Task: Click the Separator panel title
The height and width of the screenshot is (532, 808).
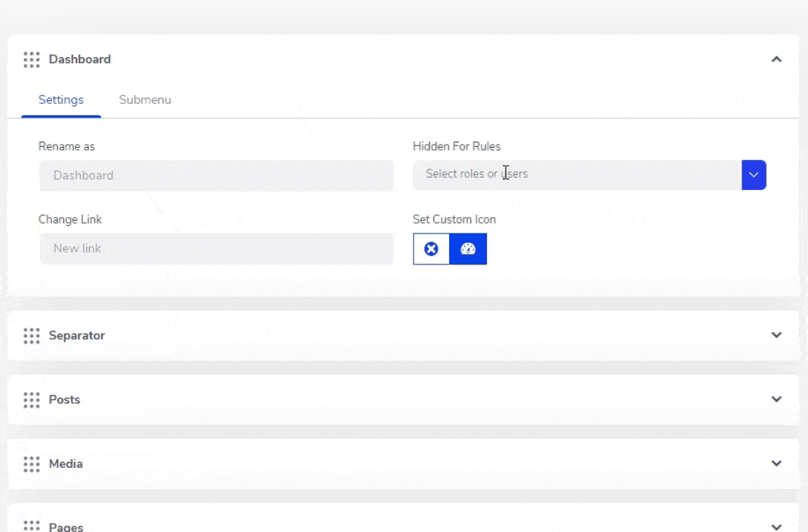Action: point(77,335)
